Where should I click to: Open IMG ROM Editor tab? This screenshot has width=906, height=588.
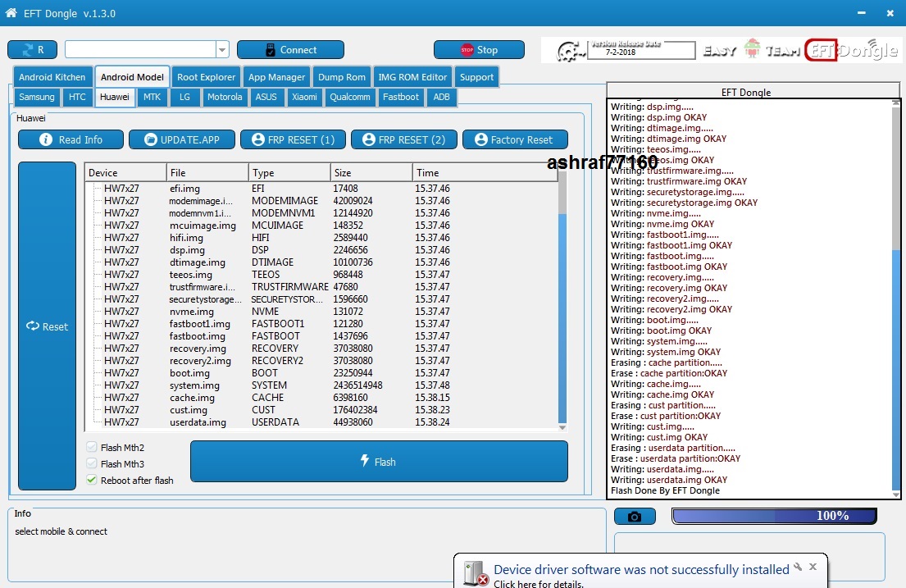[412, 77]
